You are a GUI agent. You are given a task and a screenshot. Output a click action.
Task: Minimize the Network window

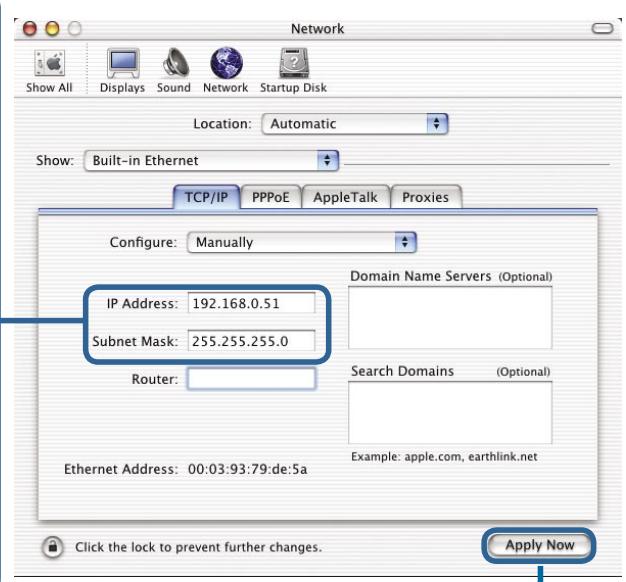[52, 29]
